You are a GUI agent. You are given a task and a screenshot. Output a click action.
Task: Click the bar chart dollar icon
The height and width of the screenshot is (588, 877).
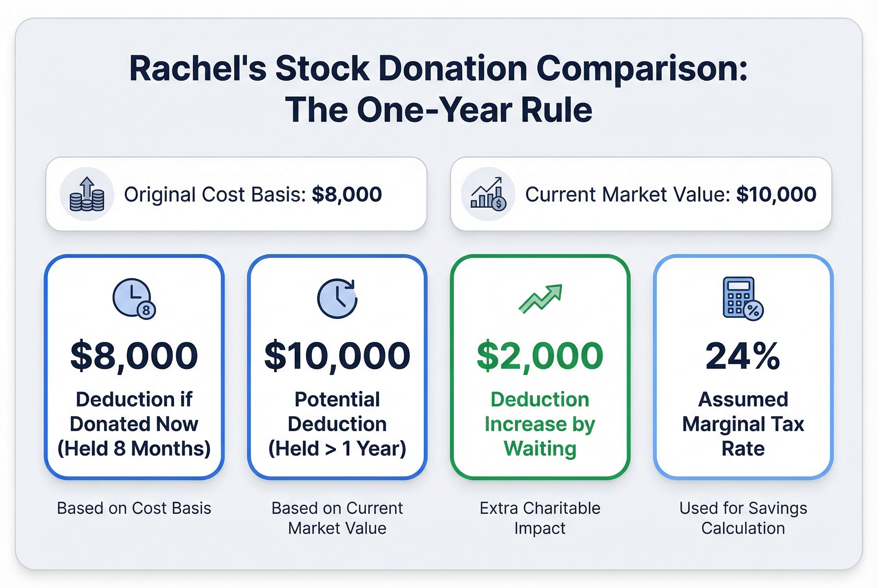488,194
